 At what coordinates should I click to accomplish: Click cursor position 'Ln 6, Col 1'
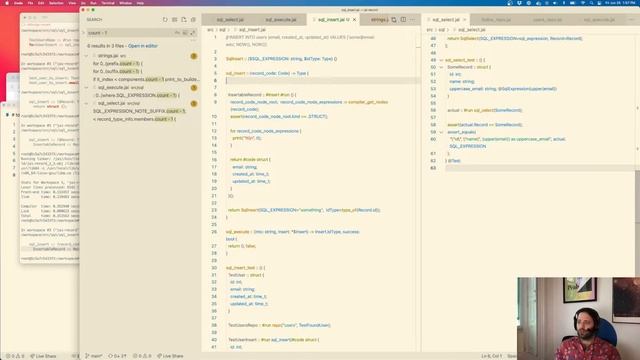[x=491, y=356]
